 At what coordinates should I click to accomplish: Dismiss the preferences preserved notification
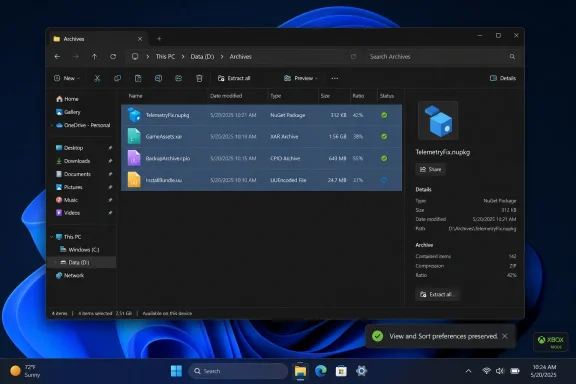(505, 336)
